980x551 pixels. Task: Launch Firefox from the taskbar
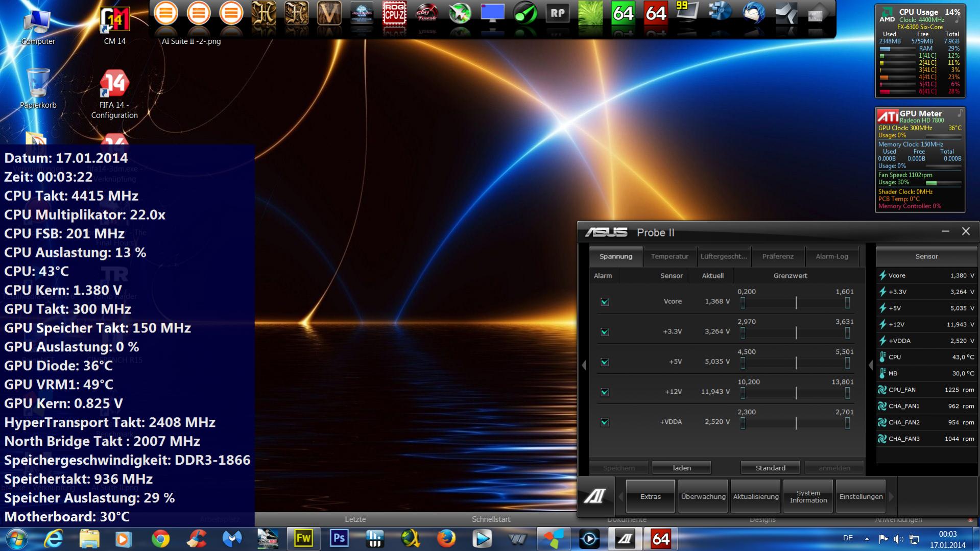pyautogui.click(x=446, y=539)
